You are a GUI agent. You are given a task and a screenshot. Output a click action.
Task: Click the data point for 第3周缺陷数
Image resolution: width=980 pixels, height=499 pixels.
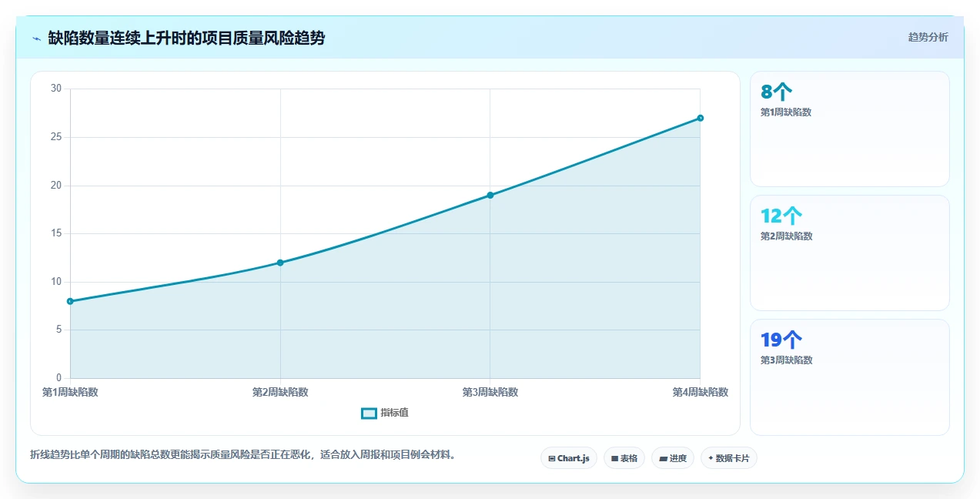pyautogui.click(x=490, y=195)
